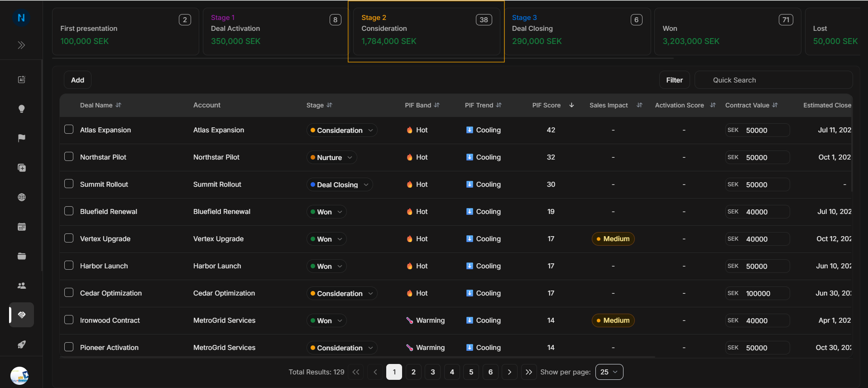Tick the Summit Rollout row checkbox

coord(69,184)
